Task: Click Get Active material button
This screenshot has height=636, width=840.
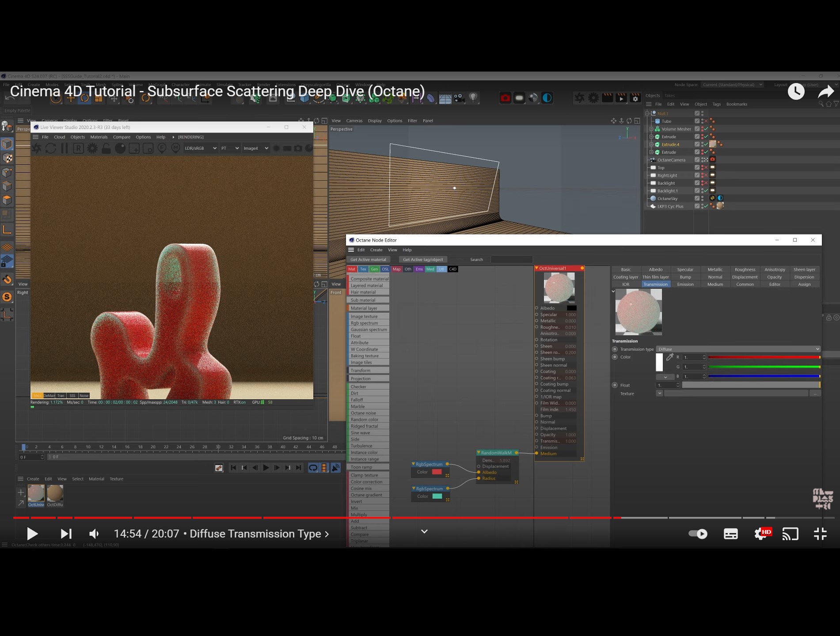Action: tap(368, 260)
